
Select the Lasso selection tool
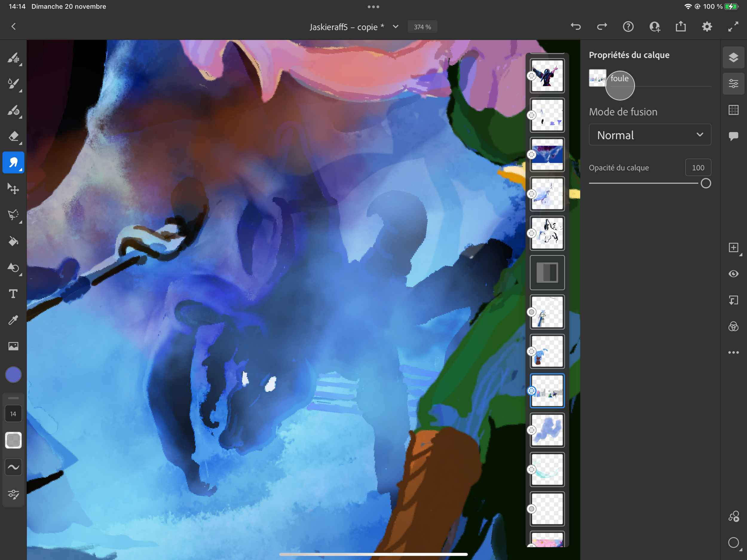pos(13,215)
